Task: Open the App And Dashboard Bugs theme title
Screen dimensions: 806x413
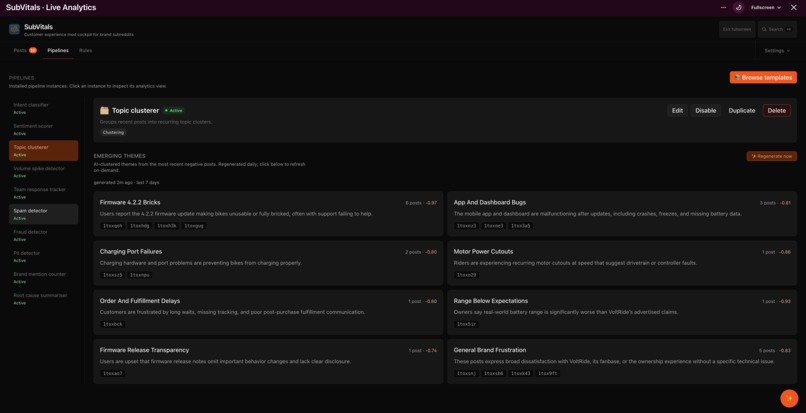Action: (x=490, y=203)
